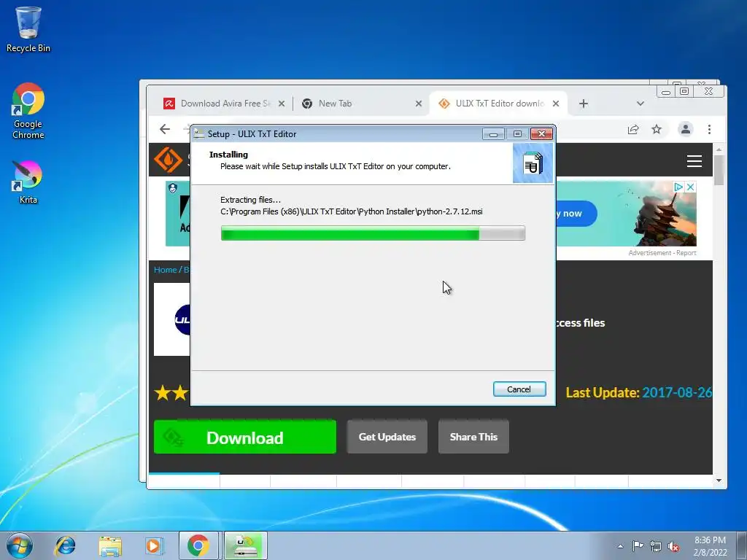This screenshot has height=560, width=747.
Task: Open Recycle Bin on the desktop
Action: click(28, 29)
